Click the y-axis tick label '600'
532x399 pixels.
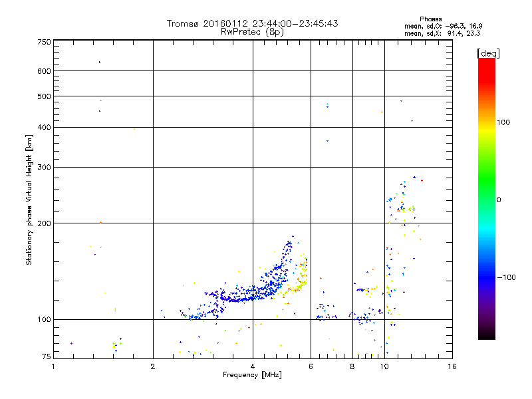[x=44, y=71]
